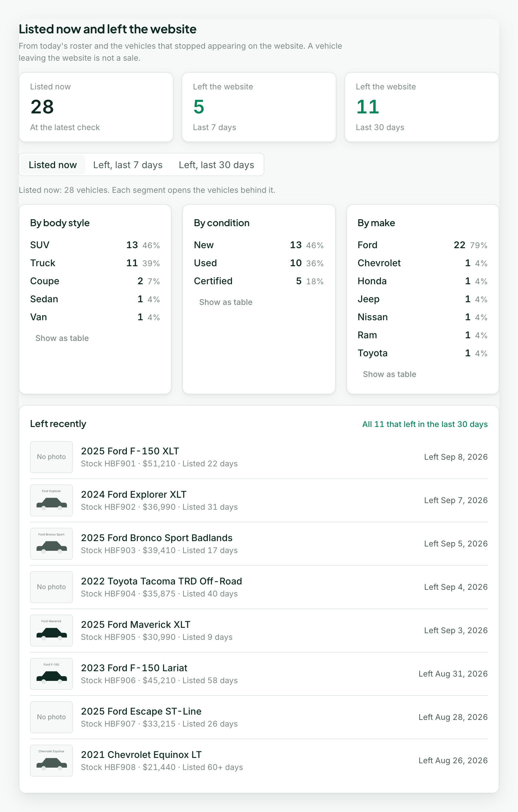Open the Chevrolet make segment
Screen dimensions: 518x812
coord(423,263)
